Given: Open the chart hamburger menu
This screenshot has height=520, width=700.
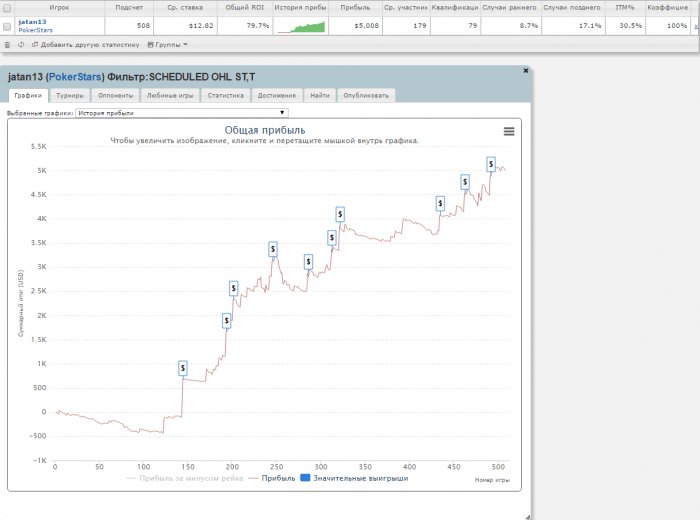Looking at the screenshot, I should 509,131.
